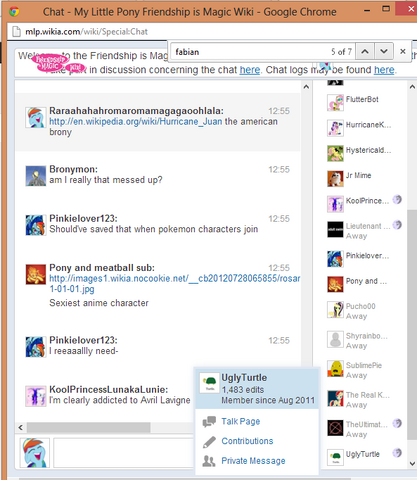Click Pinkielover123's avatar beside pokemon message
Screen dimensions: 417x480
[36, 225]
